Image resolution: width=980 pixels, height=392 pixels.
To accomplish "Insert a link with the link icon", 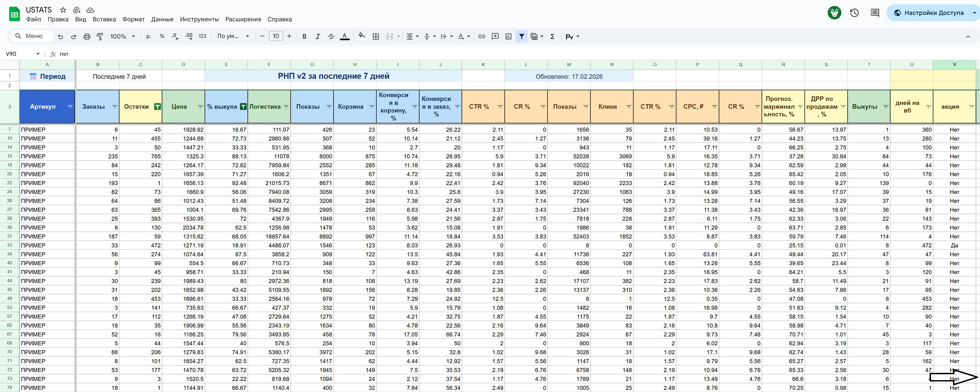I will [482, 36].
